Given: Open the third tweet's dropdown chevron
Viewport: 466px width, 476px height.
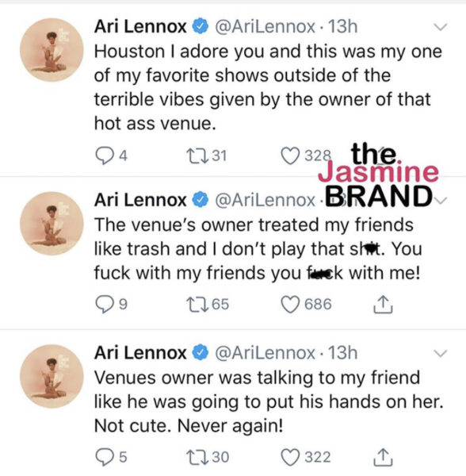Looking at the screenshot, I should (440, 353).
